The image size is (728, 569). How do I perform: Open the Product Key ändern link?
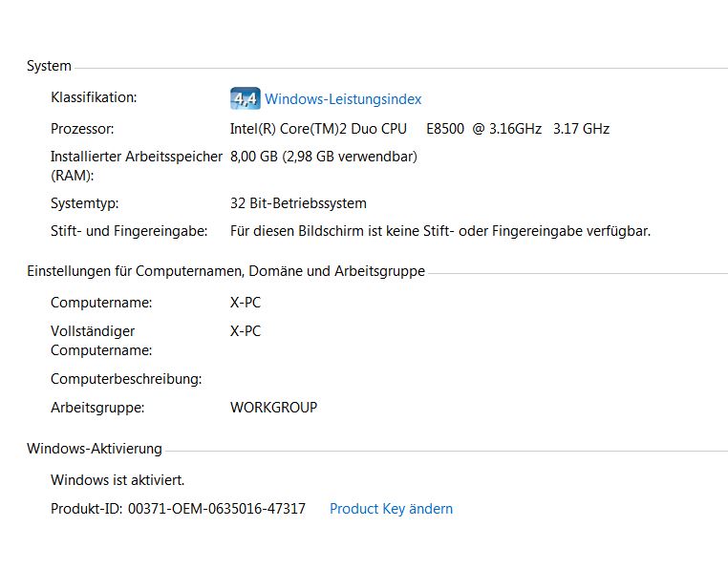391,509
